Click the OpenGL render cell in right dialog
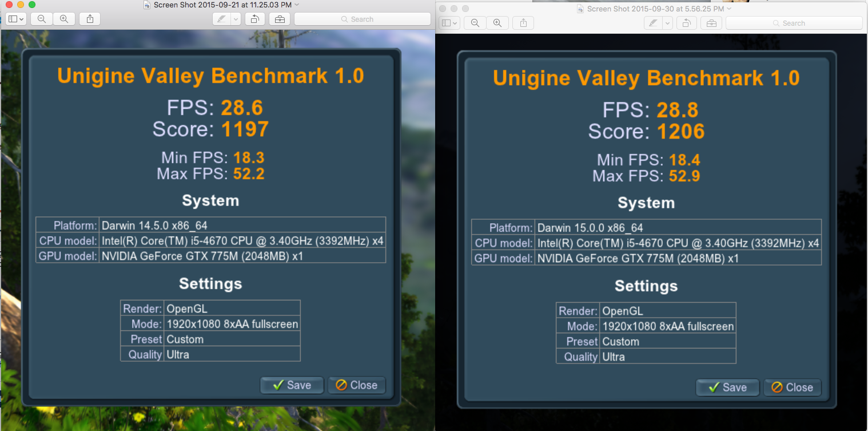The image size is (868, 431). click(x=668, y=311)
